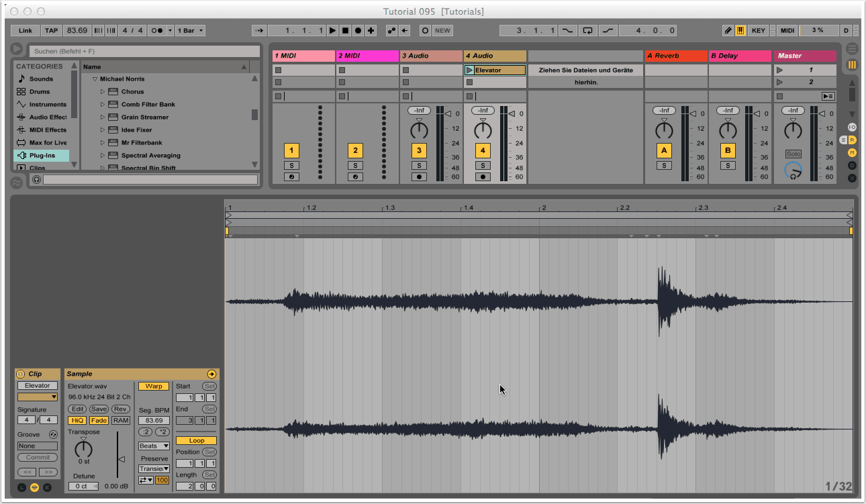Click the transport Play button
866x504 pixels.
coord(332,30)
